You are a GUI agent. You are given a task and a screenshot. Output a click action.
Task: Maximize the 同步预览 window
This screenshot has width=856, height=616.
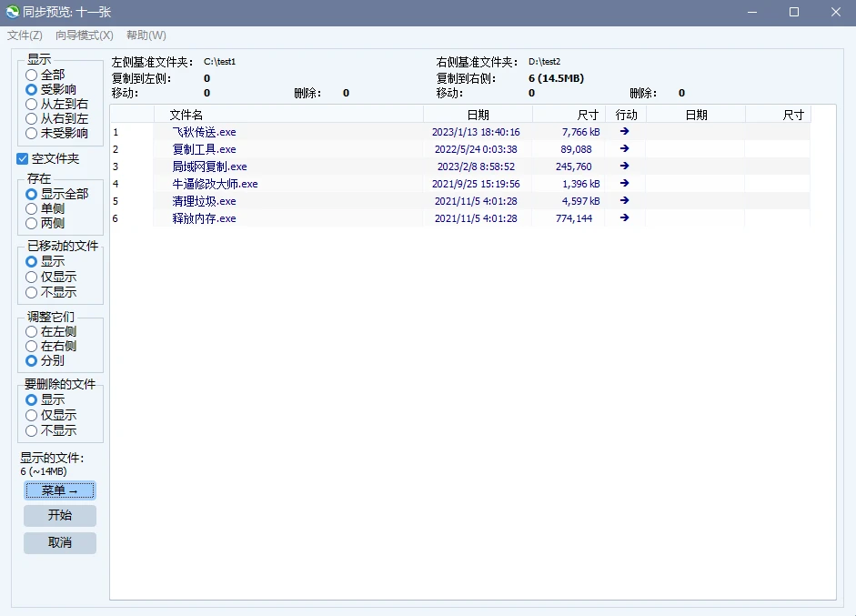pos(794,12)
